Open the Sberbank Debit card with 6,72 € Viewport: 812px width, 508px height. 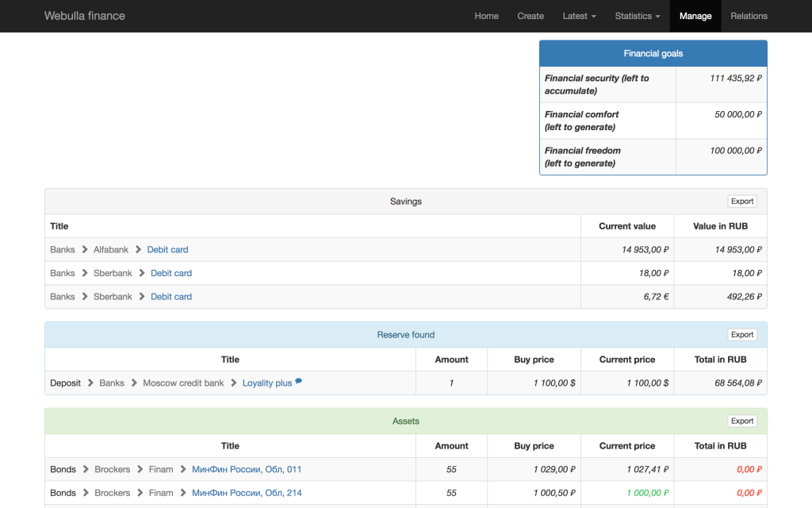click(x=171, y=297)
